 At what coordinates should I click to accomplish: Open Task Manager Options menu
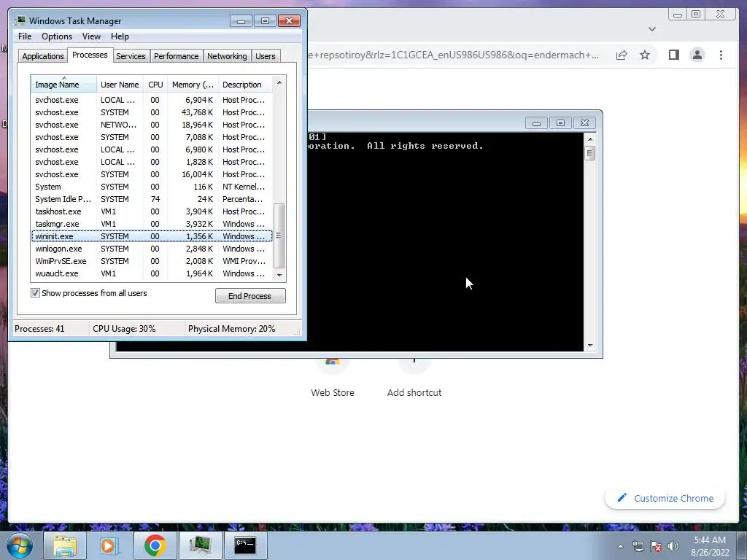57,36
